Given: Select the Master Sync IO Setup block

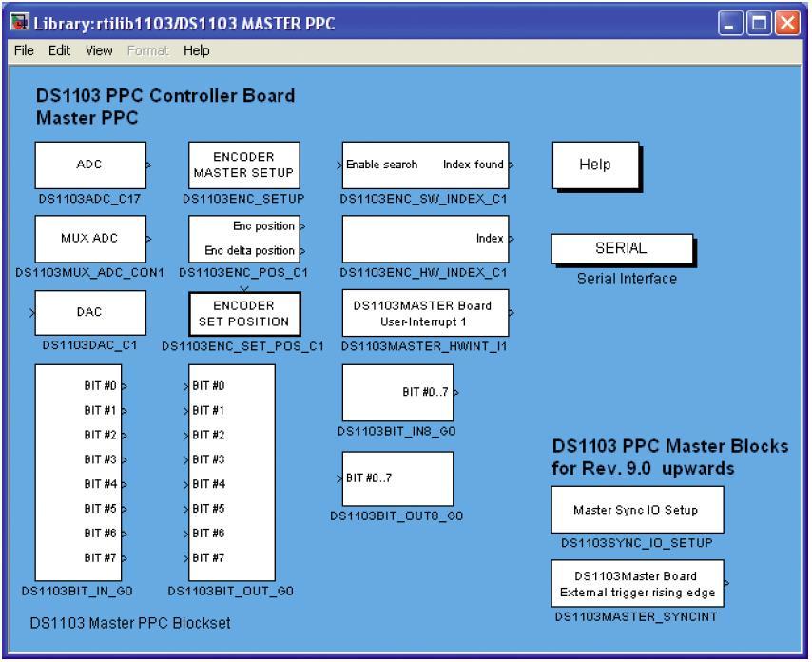Looking at the screenshot, I should click(637, 510).
